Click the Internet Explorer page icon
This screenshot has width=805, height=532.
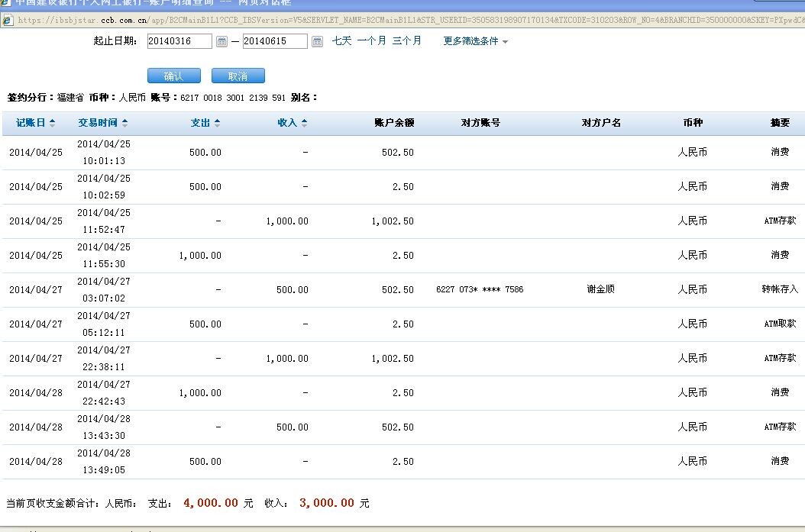tap(7, 21)
